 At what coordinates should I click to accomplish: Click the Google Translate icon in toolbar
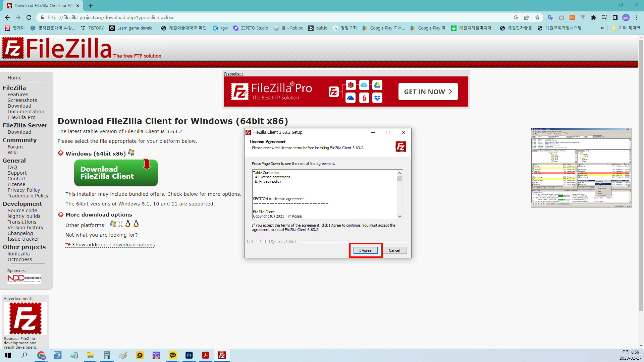550,17
